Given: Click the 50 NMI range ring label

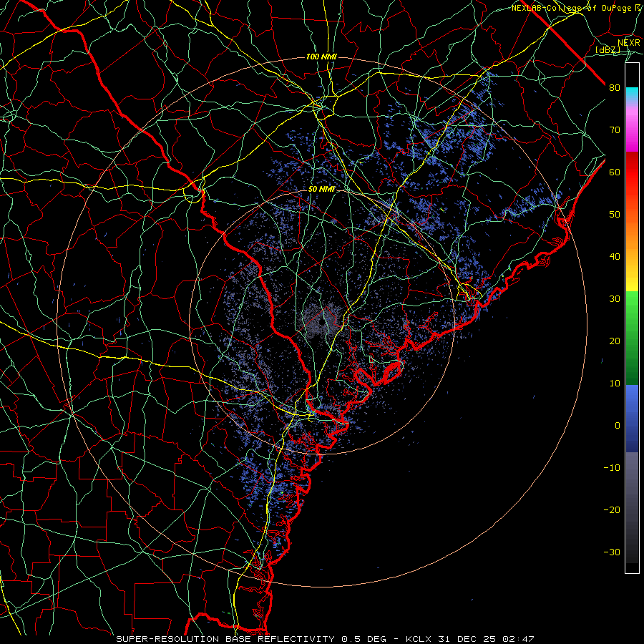Looking at the screenshot, I should pos(321,190).
